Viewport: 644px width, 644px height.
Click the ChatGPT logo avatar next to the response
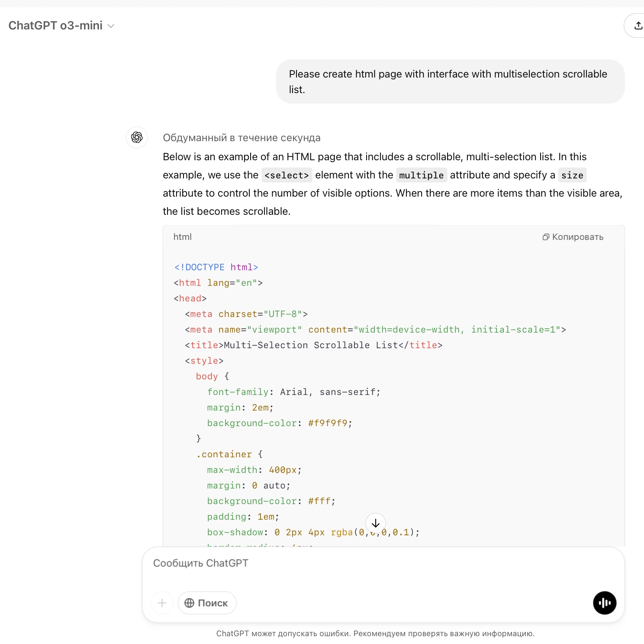137,137
